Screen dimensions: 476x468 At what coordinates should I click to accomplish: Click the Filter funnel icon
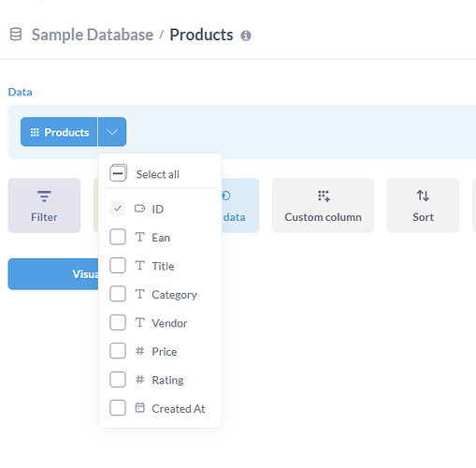[44, 197]
